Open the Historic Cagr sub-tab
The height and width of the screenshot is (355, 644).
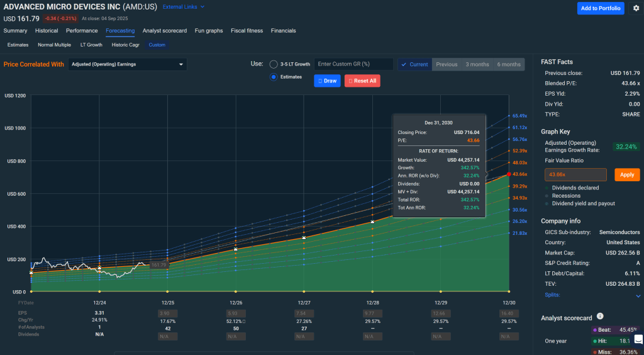126,45
